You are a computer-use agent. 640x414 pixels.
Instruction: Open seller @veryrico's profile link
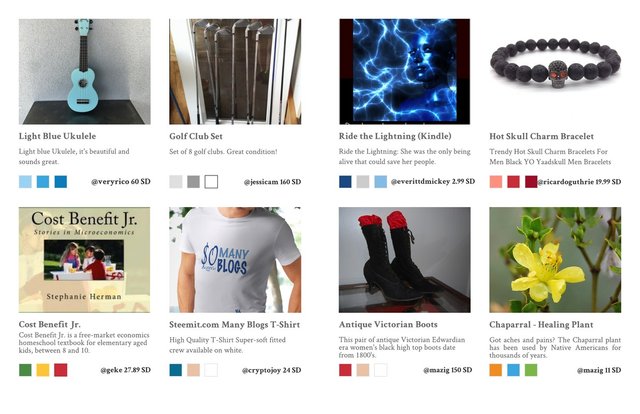click(x=121, y=182)
